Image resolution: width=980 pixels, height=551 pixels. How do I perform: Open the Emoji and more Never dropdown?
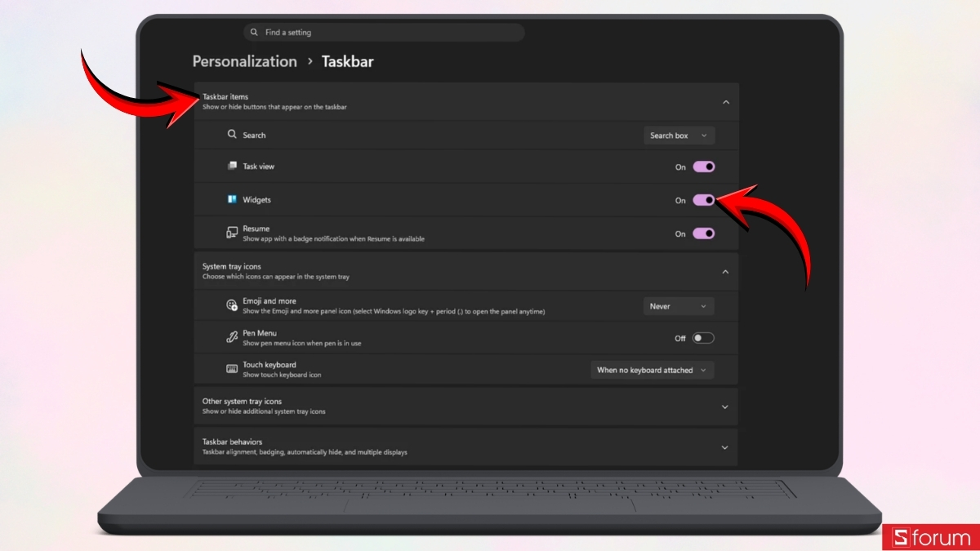pos(679,306)
